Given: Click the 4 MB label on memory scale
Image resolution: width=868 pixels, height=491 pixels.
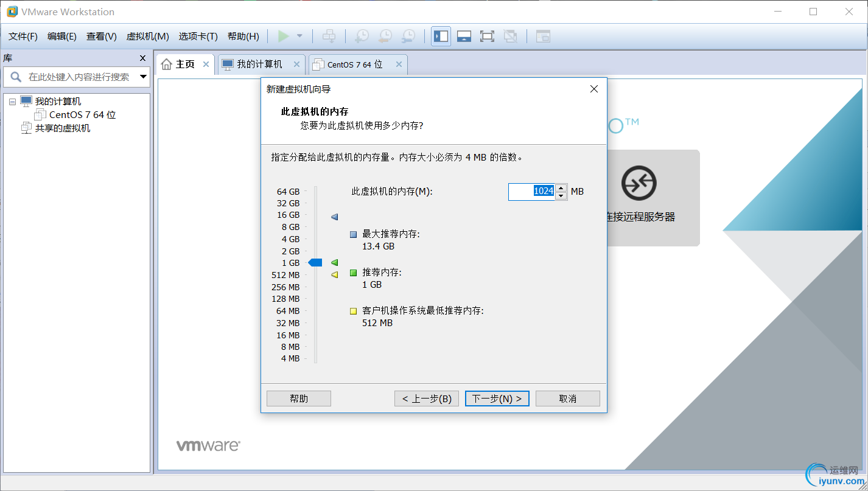Looking at the screenshot, I should [x=290, y=359].
